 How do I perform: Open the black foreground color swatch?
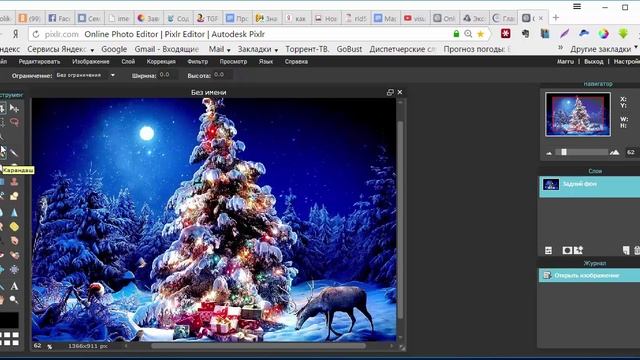(x=9, y=320)
